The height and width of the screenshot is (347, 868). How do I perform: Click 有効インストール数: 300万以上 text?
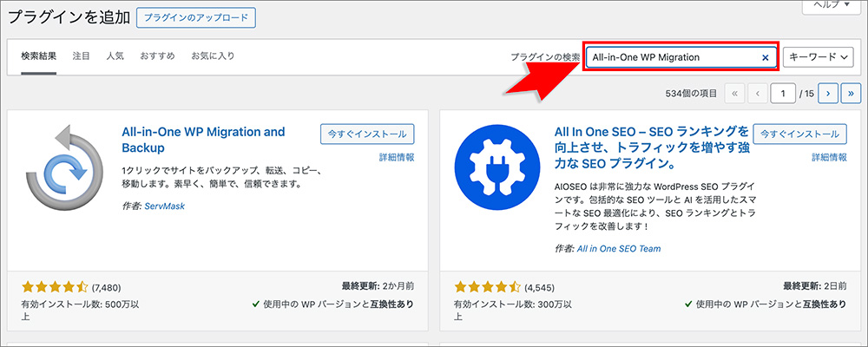513,311
